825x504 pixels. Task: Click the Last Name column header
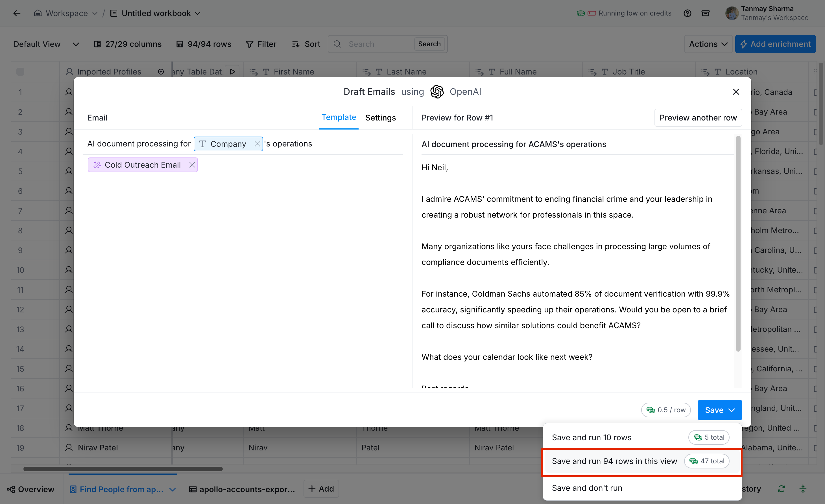[x=413, y=72]
